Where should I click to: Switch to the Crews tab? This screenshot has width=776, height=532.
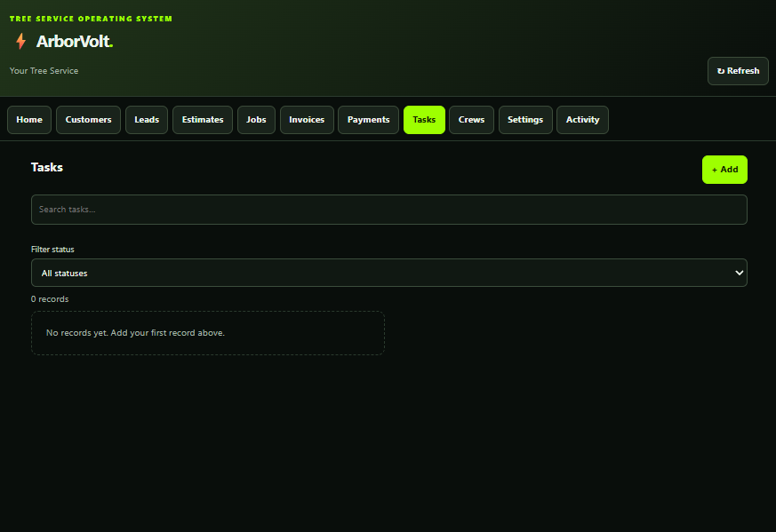tap(471, 120)
